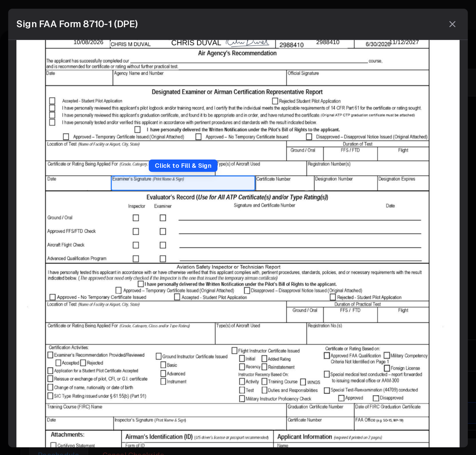
Task: Click 'Inspector's Signature' field
Action: (200, 423)
